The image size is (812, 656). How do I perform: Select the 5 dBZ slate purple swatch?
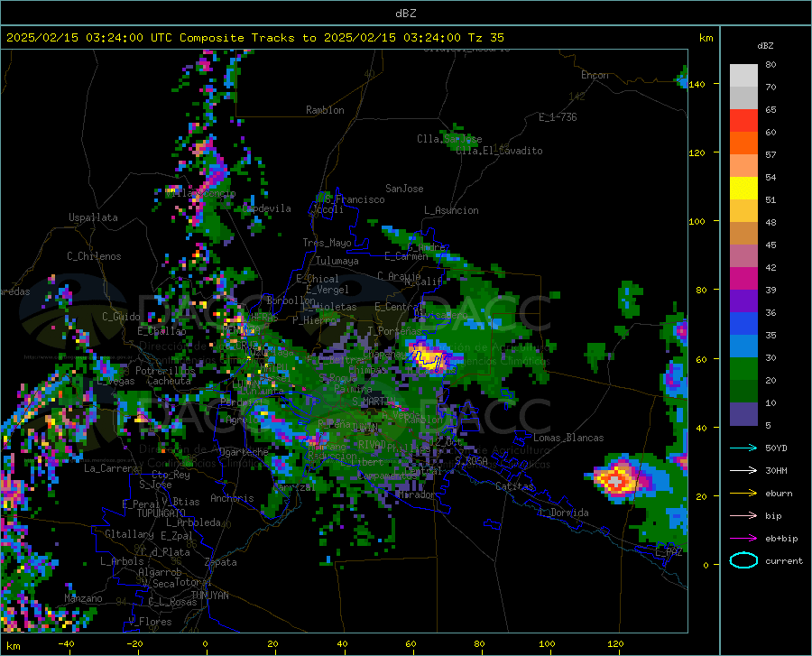pos(743,414)
